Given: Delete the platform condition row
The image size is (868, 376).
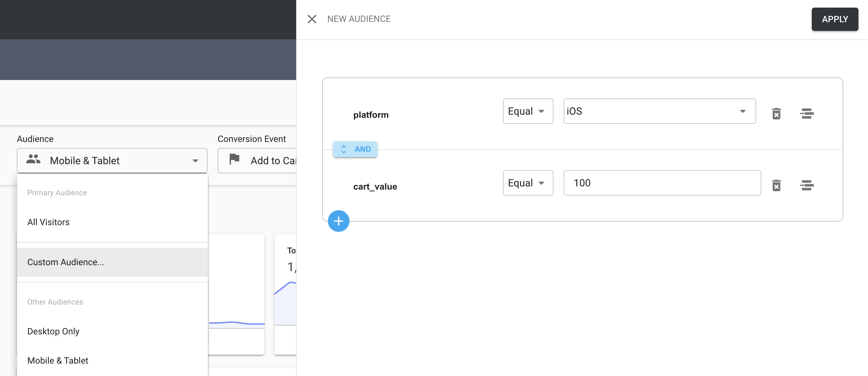Looking at the screenshot, I should [x=776, y=114].
